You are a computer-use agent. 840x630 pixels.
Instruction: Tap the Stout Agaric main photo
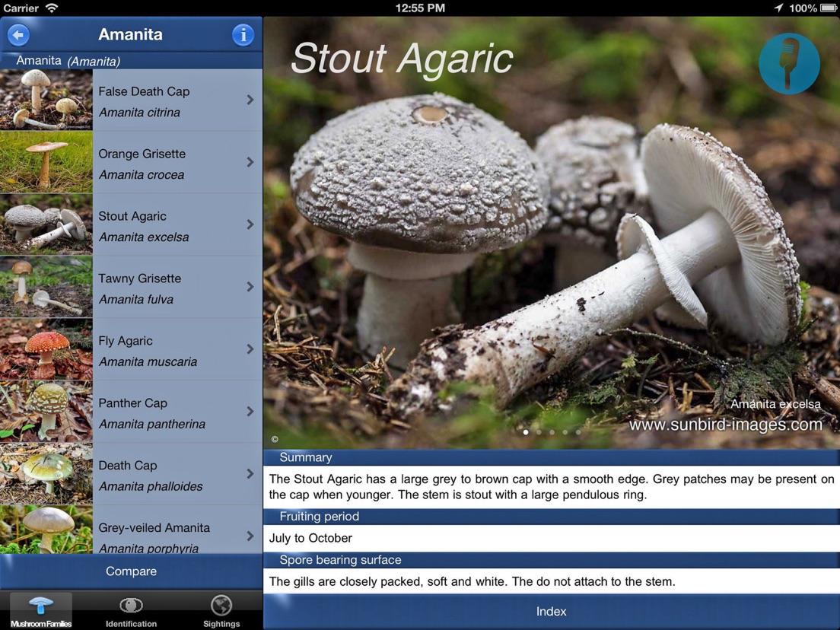click(x=551, y=233)
